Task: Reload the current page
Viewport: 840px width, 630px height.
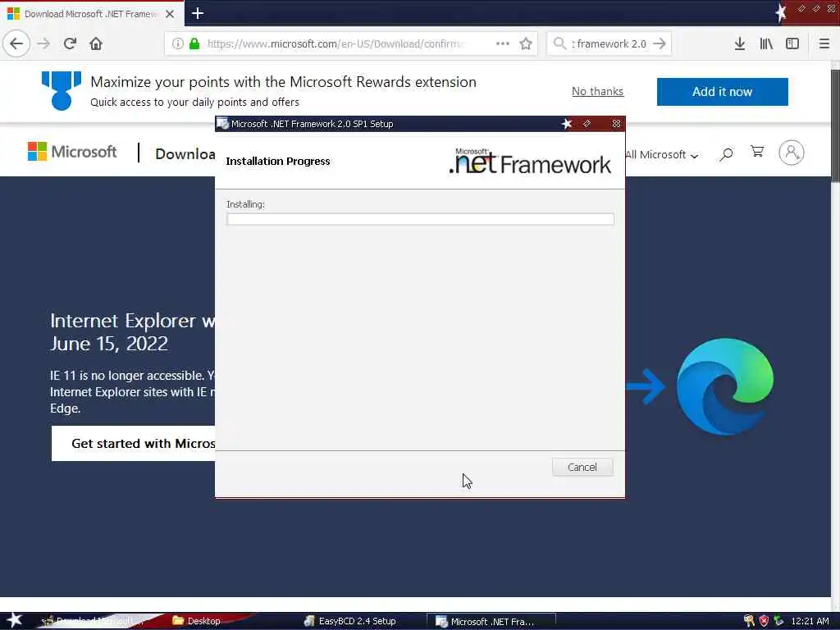Action: (70, 43)
